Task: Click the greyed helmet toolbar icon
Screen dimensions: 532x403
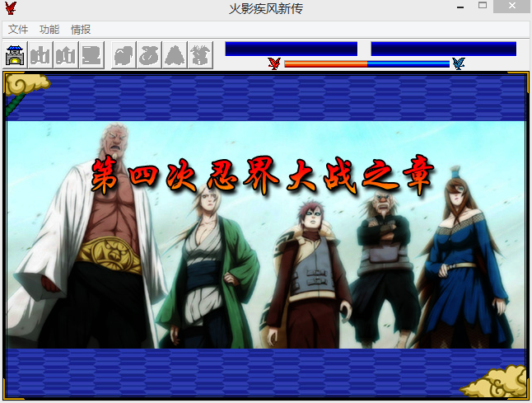Action: (x=124, y=55)
